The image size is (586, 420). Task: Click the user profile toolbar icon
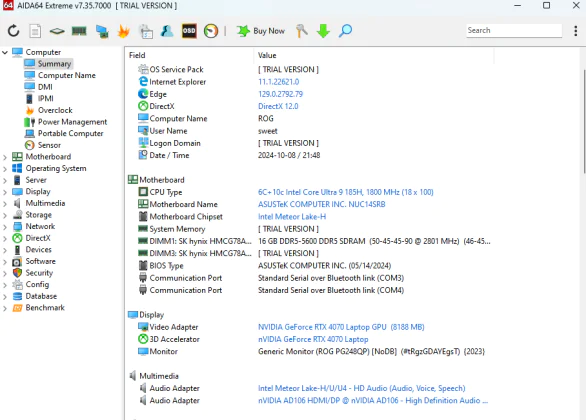coord(167,31)
